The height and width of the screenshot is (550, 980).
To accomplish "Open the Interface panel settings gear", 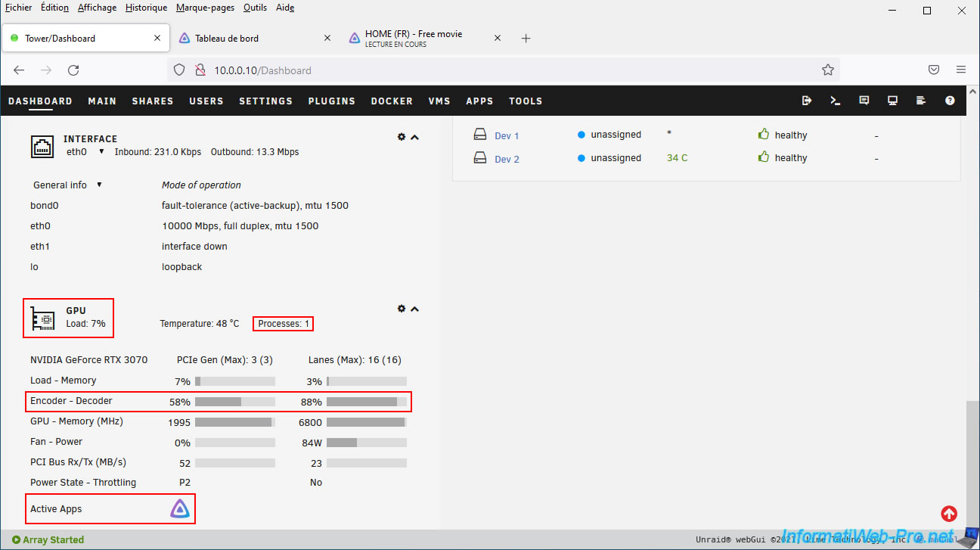I will [402, 137].
